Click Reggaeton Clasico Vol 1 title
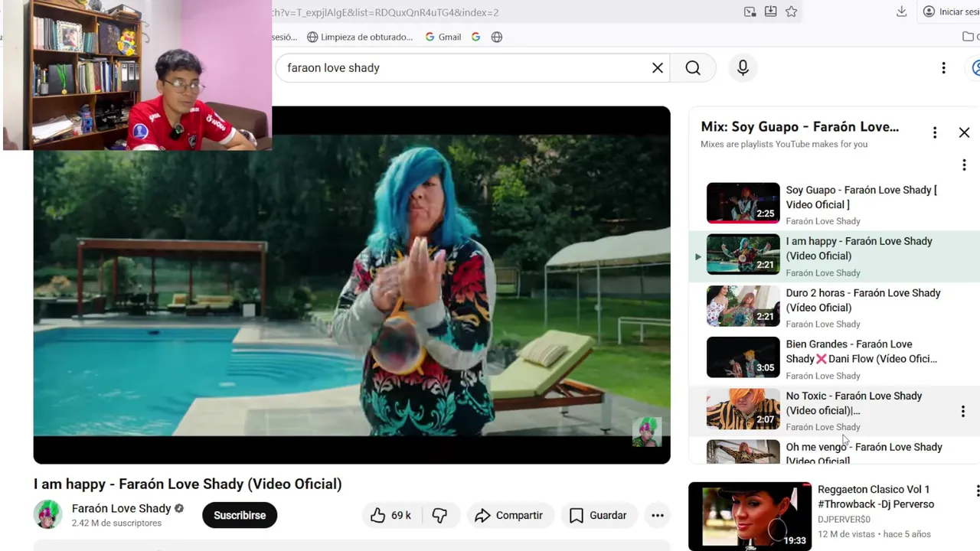 click(876, 497)
